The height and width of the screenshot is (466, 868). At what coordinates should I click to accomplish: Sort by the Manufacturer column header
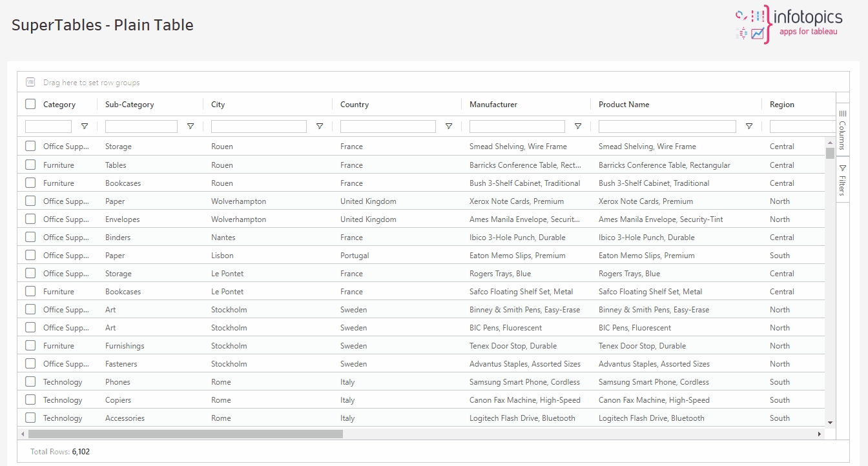click(x=493, y=105)
